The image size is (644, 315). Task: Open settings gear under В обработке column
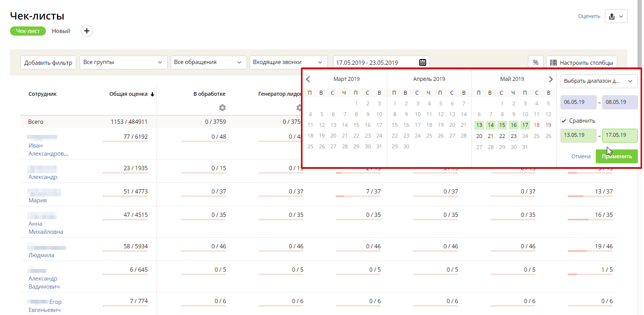coord(222,108)
